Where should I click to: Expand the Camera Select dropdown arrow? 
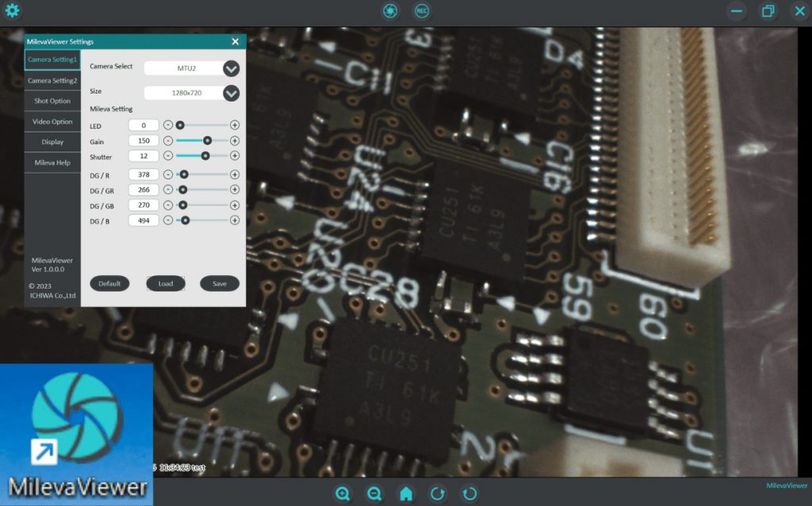click(231, 68)
